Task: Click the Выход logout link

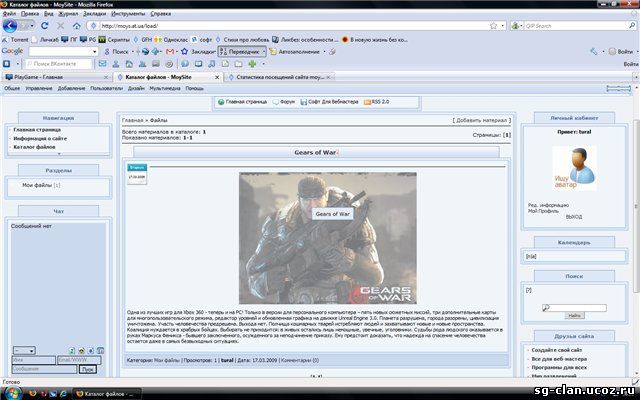Action: click(x=574, y=217)
